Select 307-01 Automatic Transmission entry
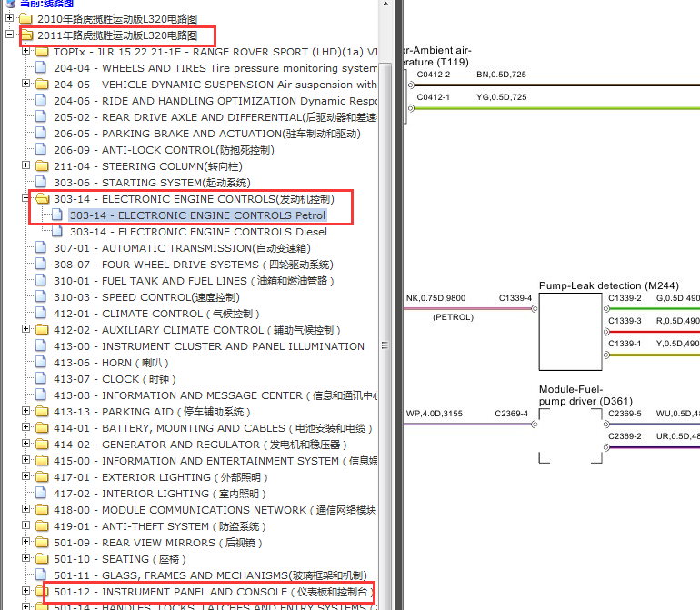700x610 pixels. click(x=182, y=248)
